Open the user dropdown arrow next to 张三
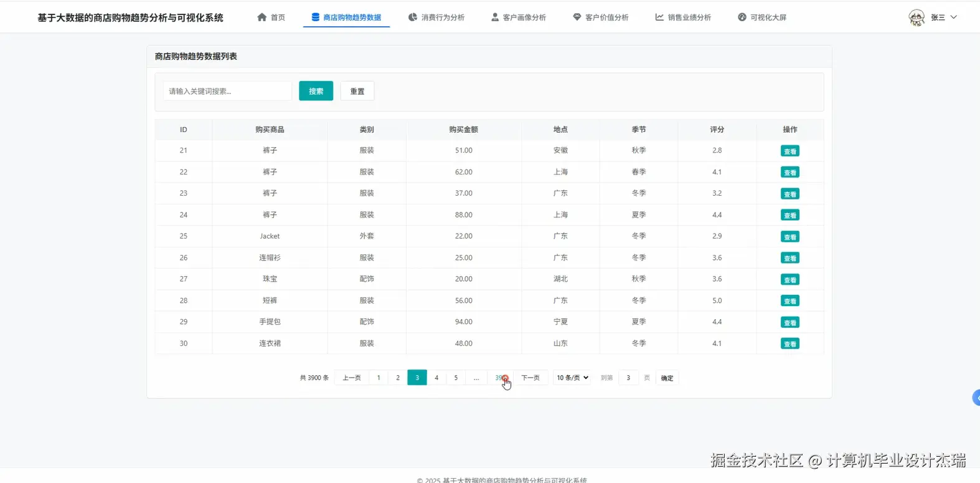 [x=954, y=17]
